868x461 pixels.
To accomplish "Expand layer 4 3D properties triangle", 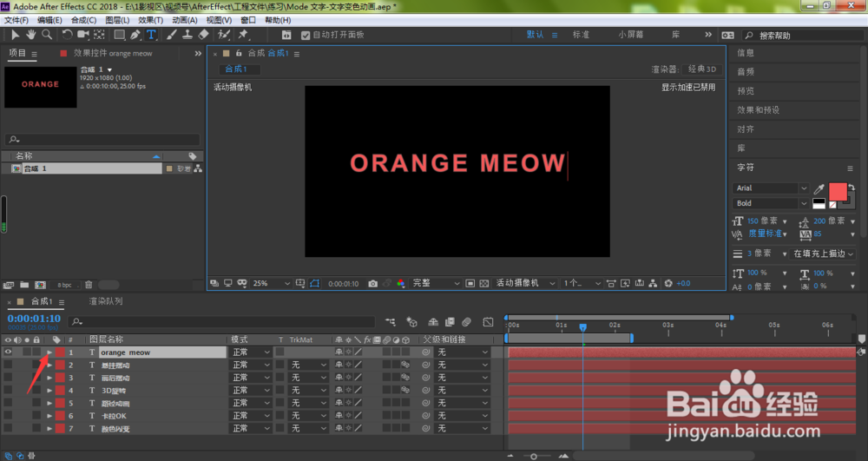I will 49,390.
